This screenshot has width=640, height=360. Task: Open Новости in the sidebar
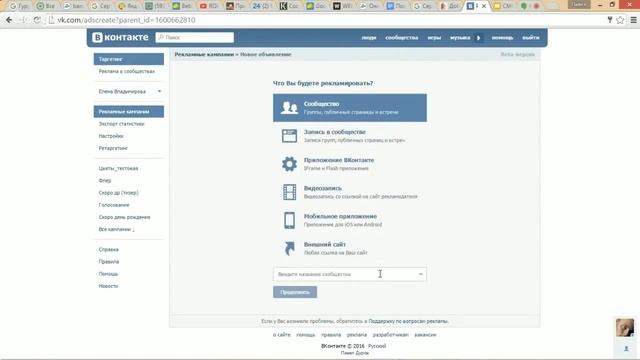click(x=108, y=286)
